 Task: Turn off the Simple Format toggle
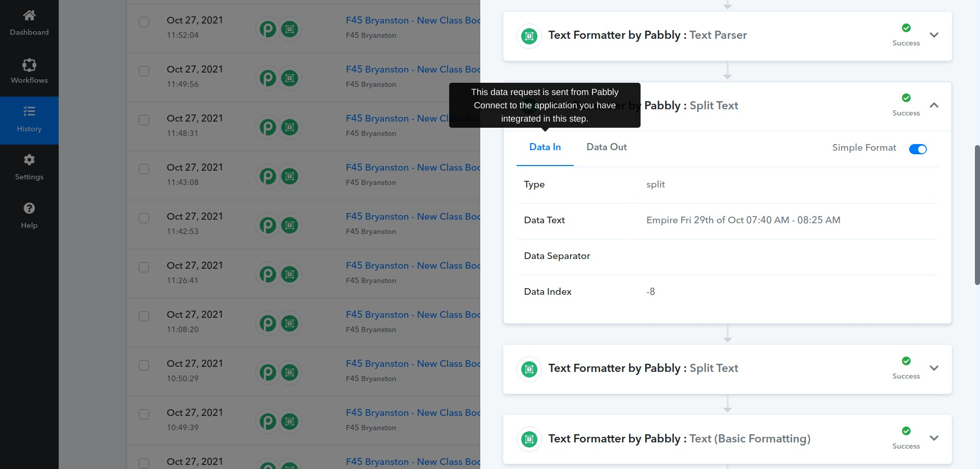[918, 149]
